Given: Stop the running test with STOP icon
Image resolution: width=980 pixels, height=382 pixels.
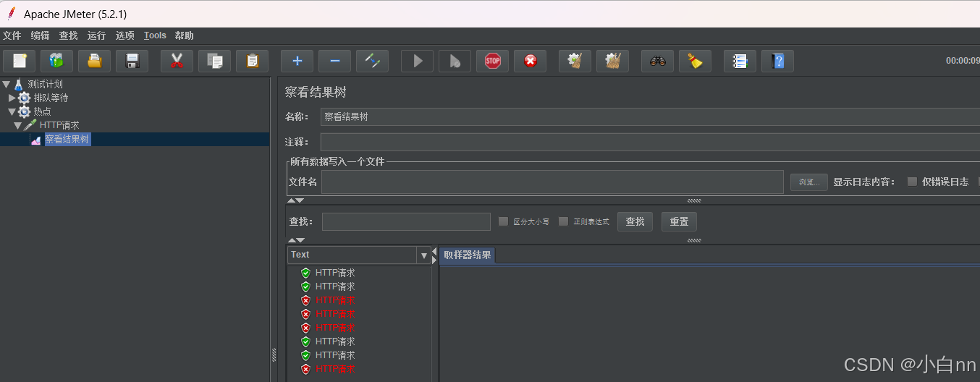Looking at the screenshot, I should pyautogui.click(x=492, y=61).
